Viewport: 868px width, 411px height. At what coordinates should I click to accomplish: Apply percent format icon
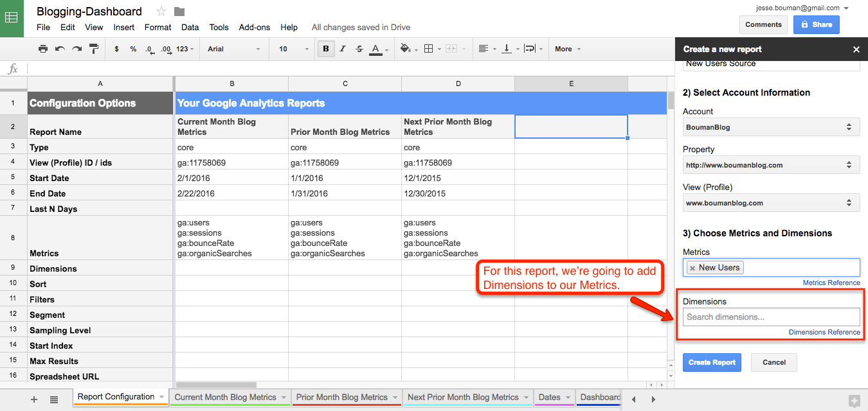pos(133,49)
